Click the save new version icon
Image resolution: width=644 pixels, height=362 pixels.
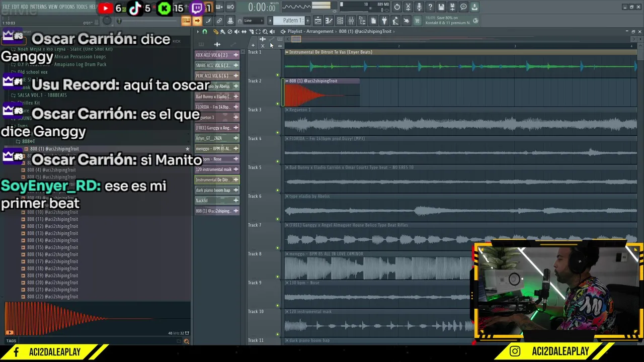[x=452, y=7]
